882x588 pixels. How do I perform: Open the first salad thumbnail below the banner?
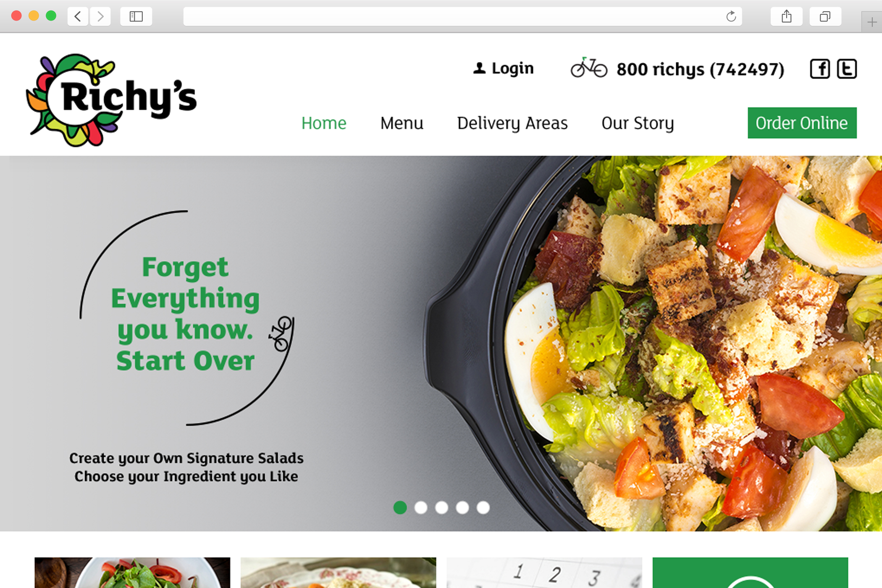(x=132, y=572)
